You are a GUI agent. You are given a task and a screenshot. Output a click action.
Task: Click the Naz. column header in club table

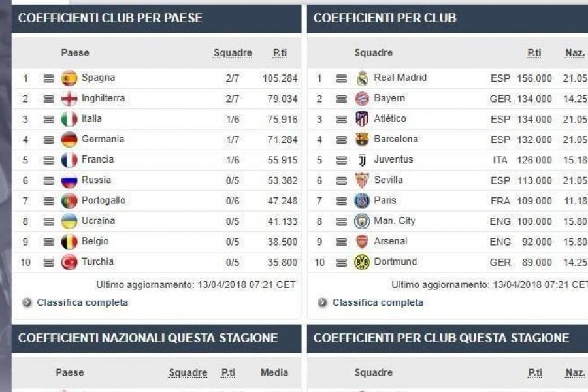click(x=575, y=53)
